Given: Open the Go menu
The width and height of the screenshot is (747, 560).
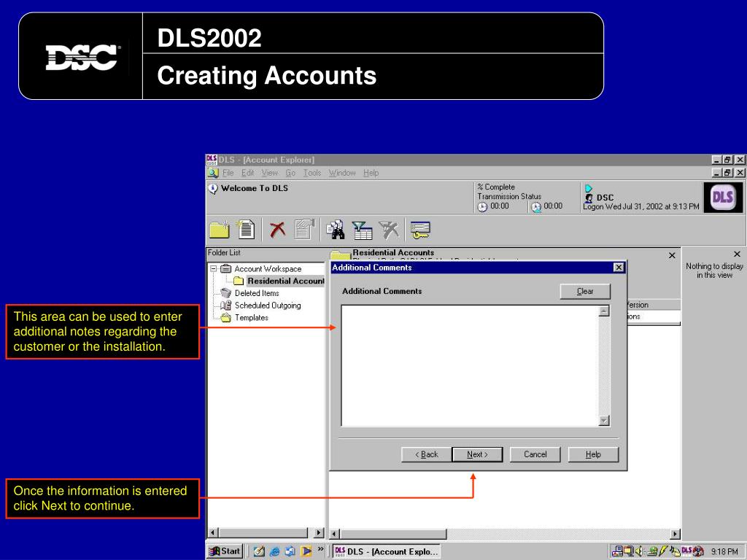Looking at the screenshot, I should point(290,173).
